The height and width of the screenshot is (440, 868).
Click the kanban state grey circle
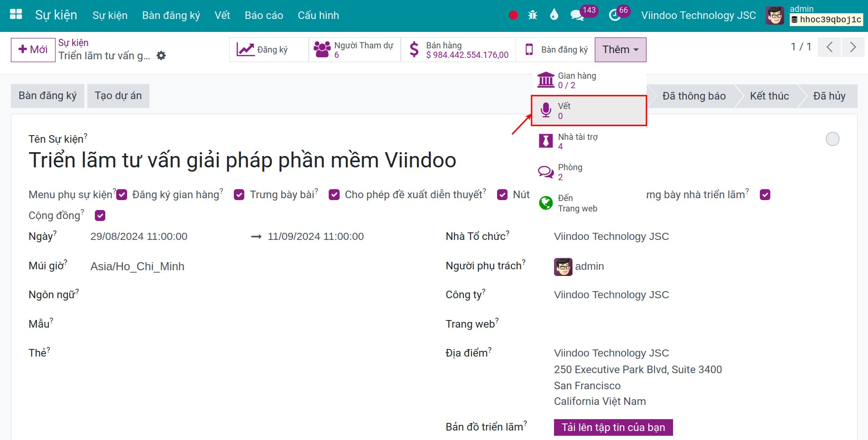pos(832,139)
